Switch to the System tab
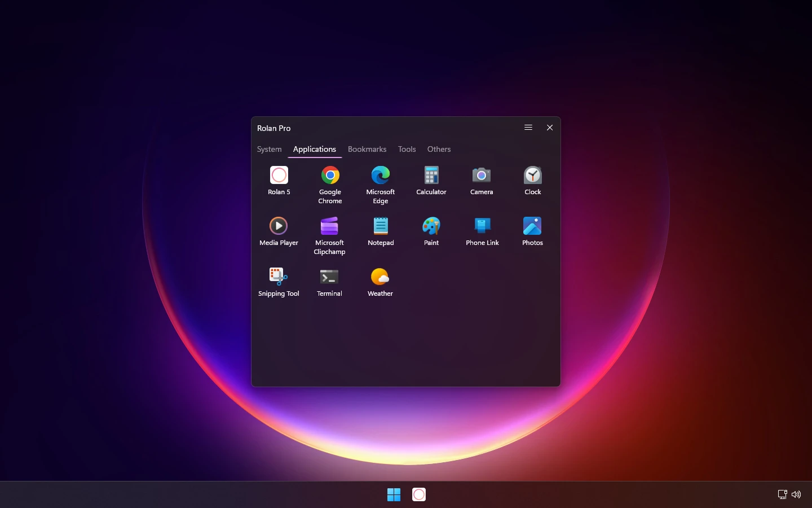This screenshot has width=812, height=508. click(x=269, y=150)
